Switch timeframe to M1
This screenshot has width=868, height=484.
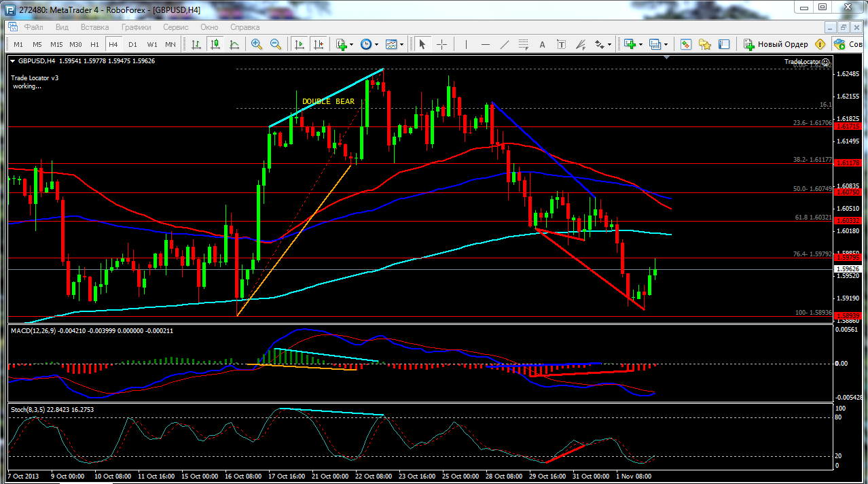coord(18,44)
